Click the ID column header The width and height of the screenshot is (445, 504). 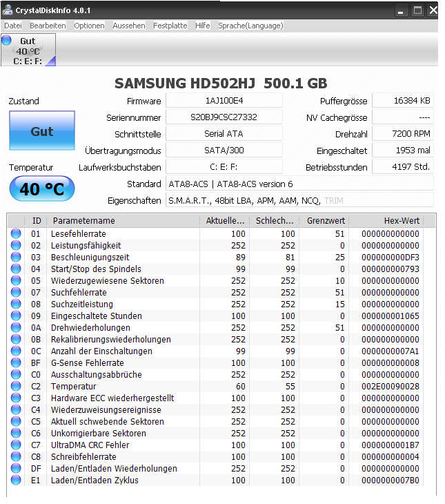(36, 220)
